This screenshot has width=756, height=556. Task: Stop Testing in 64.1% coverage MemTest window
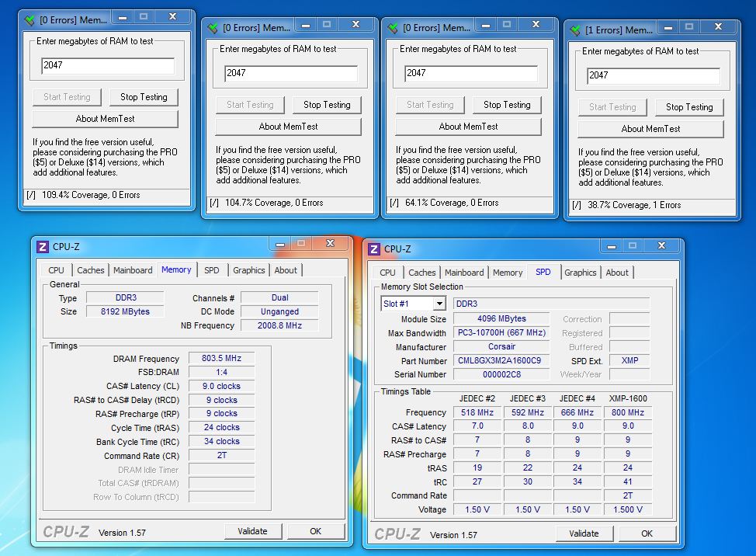click(x=507, y=105)
